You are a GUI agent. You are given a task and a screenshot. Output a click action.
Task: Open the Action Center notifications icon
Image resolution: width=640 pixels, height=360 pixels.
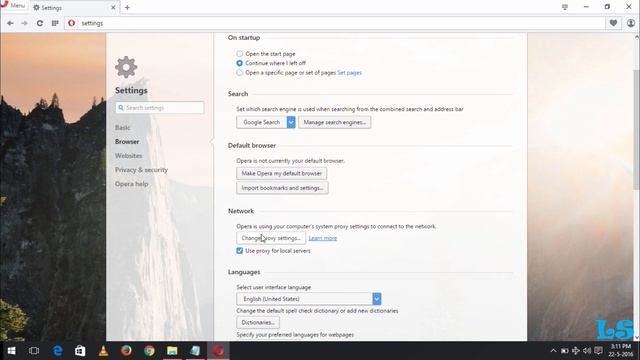(598, 351)
